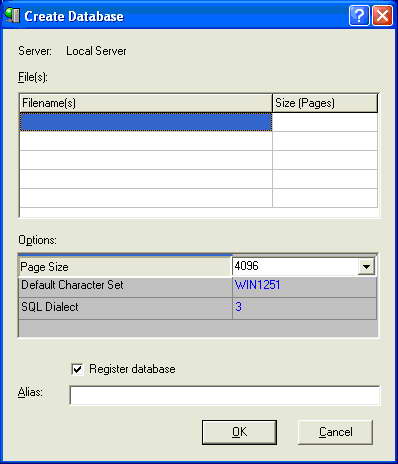398x464 pixels.
Task: Click the WIN1251 character set value
Action: (x=257, y=285)
